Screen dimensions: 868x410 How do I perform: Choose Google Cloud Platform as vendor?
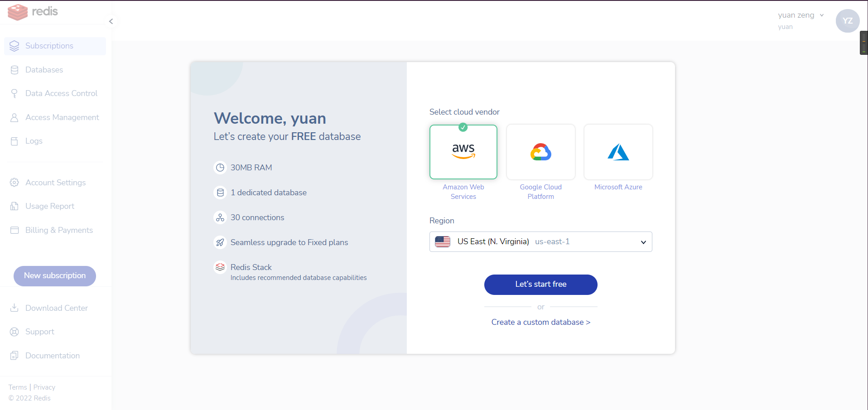click(x=540, y=152)
